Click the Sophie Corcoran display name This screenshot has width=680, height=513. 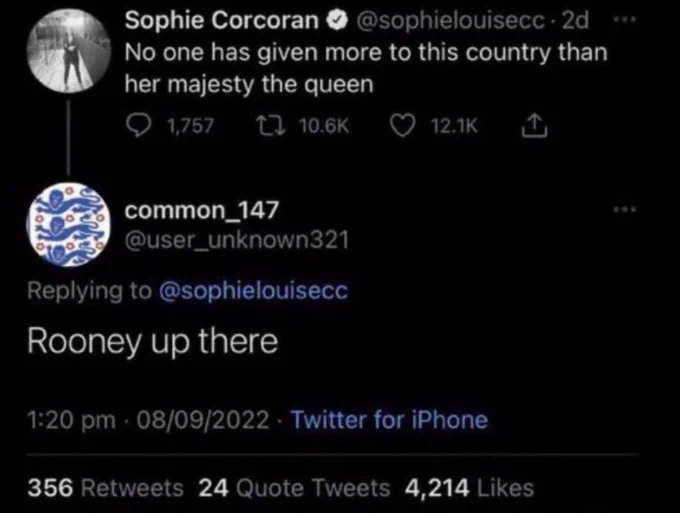[x=222, y=20]
